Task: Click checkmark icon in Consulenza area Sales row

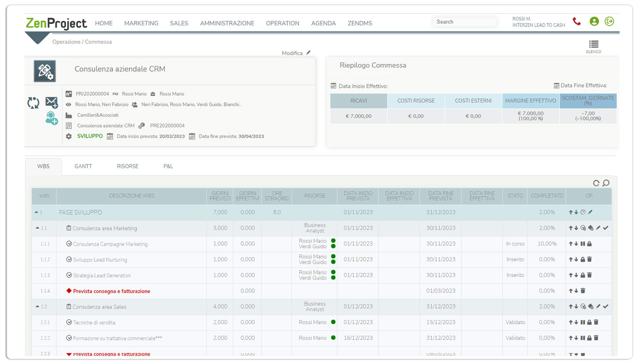Action: coord(605,306)
